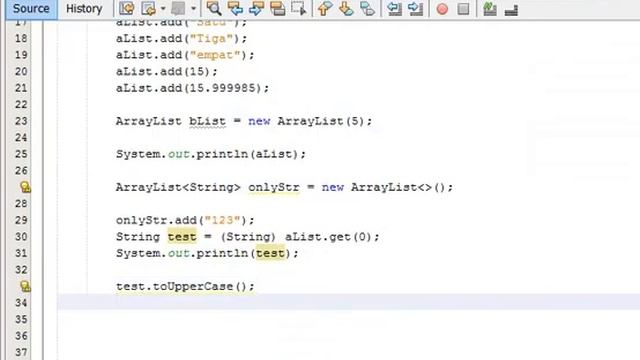This screenshot has height=360, width=640.
Task: Click the value 15.999985 on line 21
Action: (x=222, y=88)
